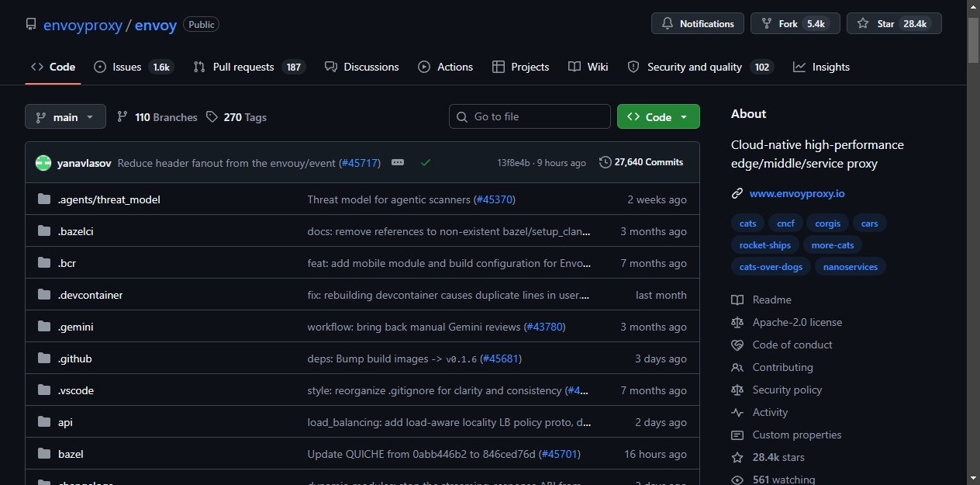Open pull request #45701 link
The image size is (980, 485).
pos(559,454)
